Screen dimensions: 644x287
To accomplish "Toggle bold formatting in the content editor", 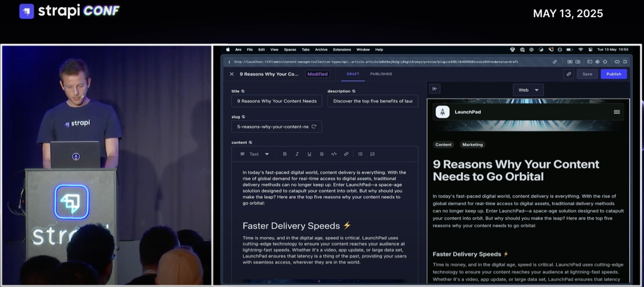I will tap(285, 154).
